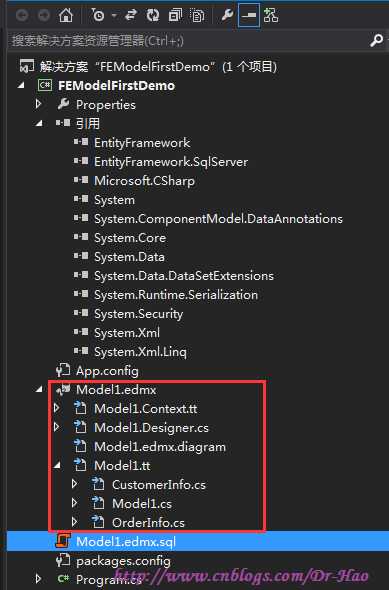
Task: Open Properties wrench icon in toolbar
Action: pos(226,15)
